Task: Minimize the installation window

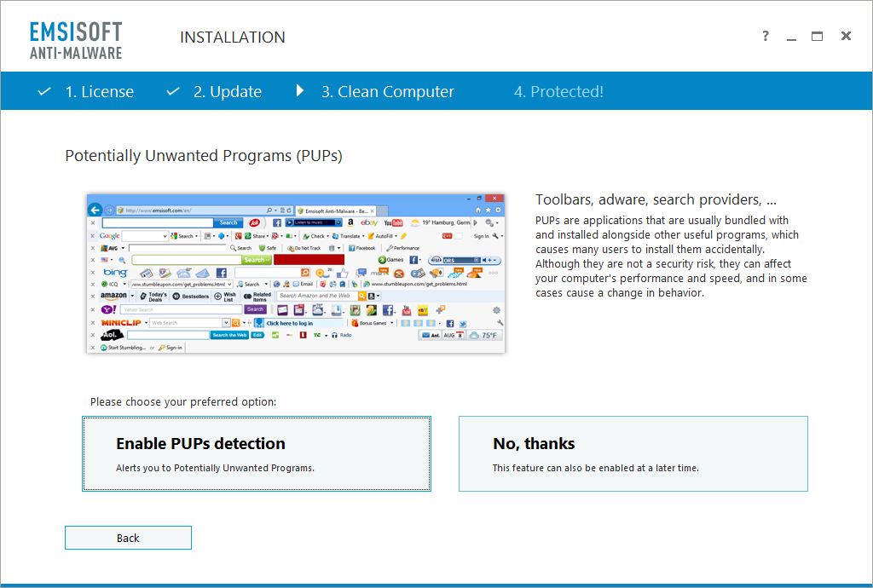Action: tap(791, 37)
